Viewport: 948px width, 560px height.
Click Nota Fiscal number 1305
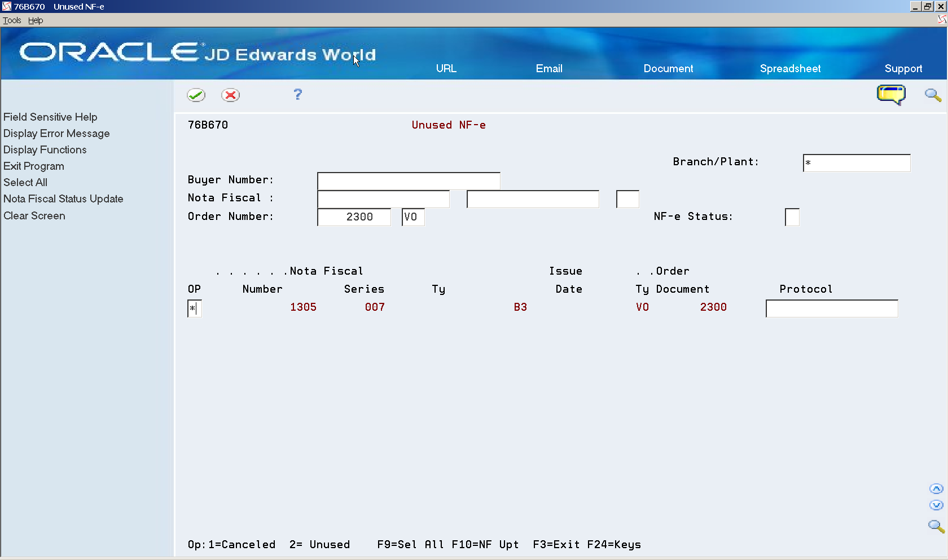[x=303, y=307]
